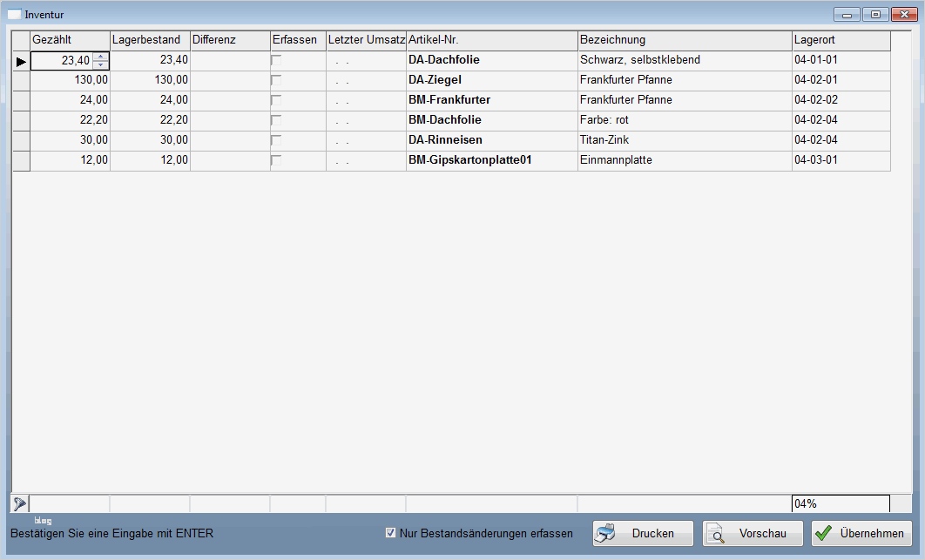Screen dimensions: 925x560
Task: Close the Inventur window
Action: click(x=904, y=15)
